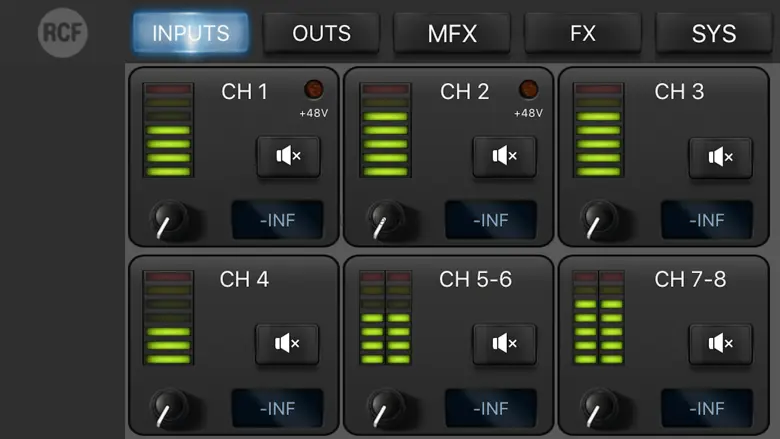Toggle +48V phantom power on CH 1
780x439 pixels.
[x=314, y=90]
